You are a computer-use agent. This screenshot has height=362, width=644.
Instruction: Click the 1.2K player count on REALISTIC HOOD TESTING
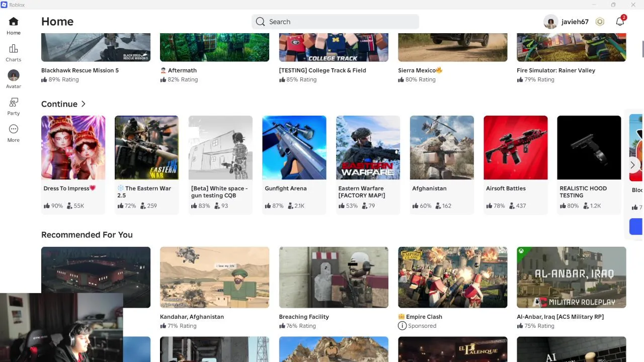(x=592, y=206)
